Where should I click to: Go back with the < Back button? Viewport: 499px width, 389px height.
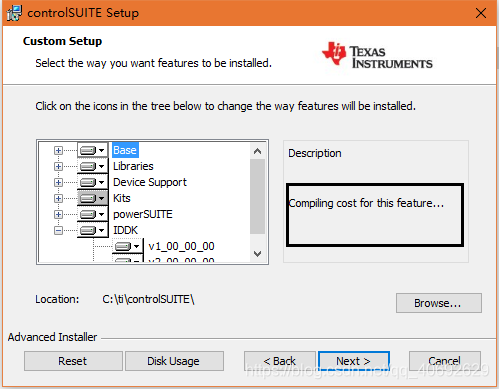coord(280,361)
